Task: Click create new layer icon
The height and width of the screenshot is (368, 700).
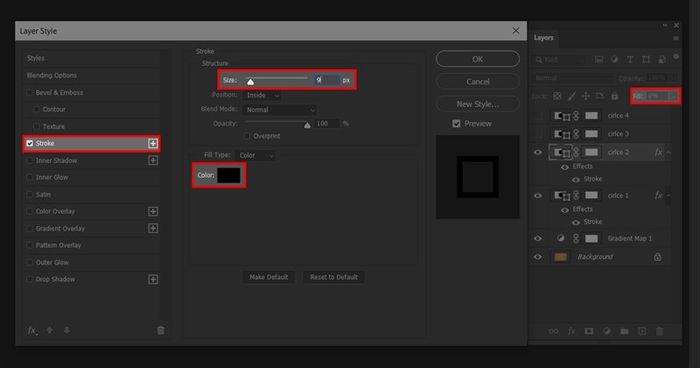Action: point(642,331)
